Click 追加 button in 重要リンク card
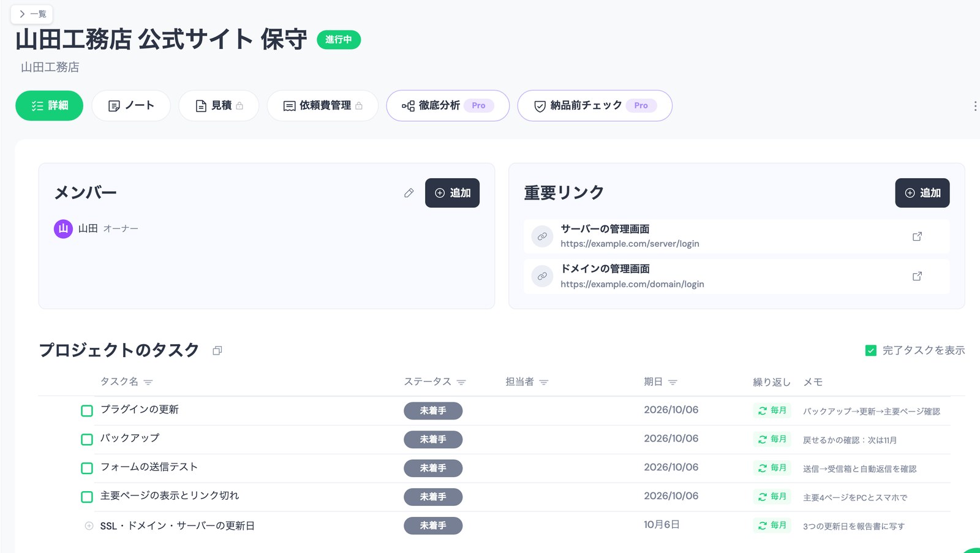 [922, 193]
